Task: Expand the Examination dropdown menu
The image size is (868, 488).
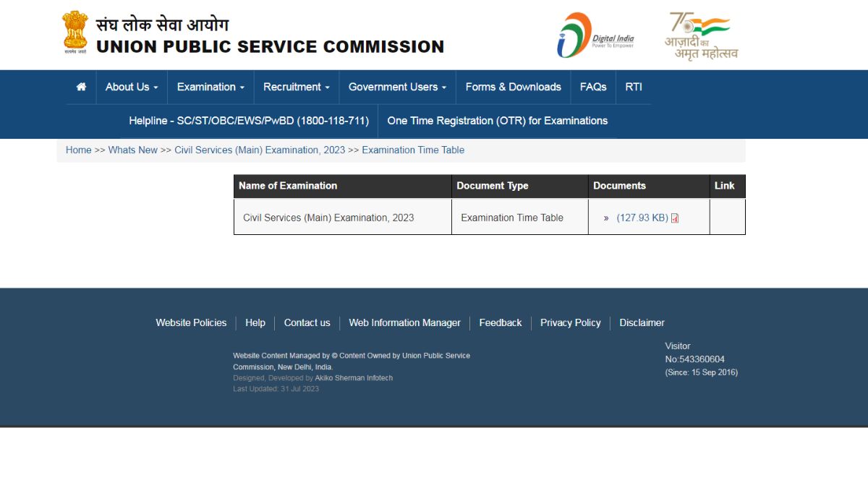Action: pos(210,87)
